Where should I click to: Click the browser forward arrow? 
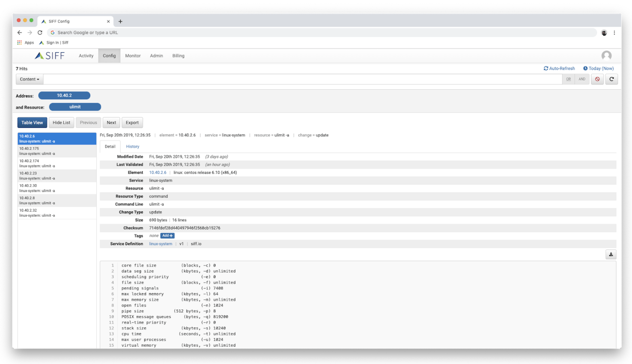click(30, 33)
